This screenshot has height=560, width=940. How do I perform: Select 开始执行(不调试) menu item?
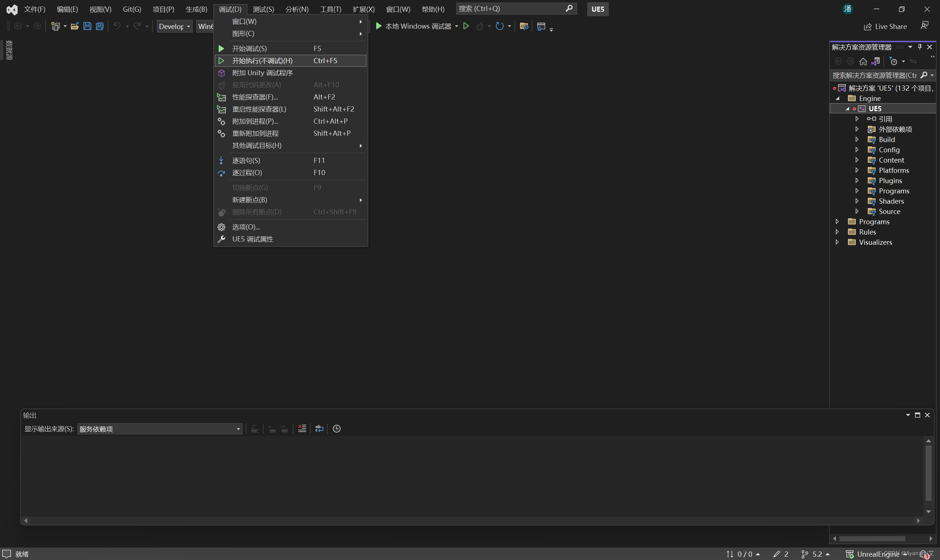[x=262, y=61]
